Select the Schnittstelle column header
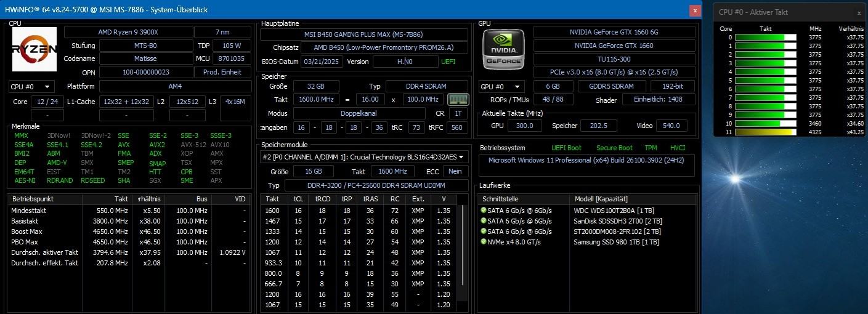The width and height of the screenshot is (868, 314). 525,199
